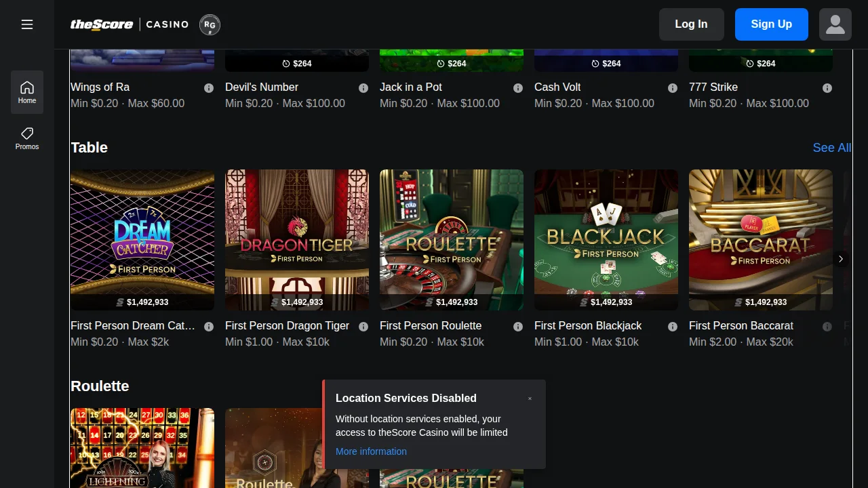This screenshot has height=488, width=868.
Task: Click 'Min $0.20 · Max $60.00' text
Action: 127,103
